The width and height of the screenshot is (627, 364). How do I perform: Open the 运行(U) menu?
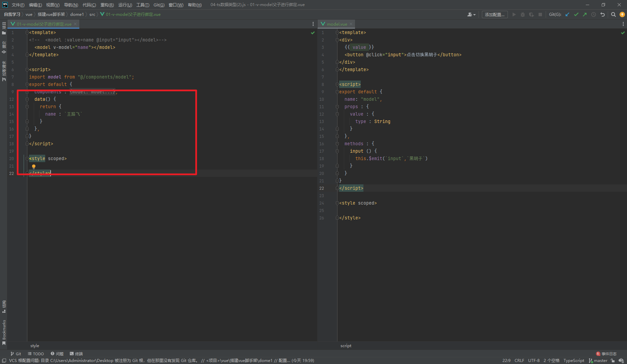click(x=125, y=5)
